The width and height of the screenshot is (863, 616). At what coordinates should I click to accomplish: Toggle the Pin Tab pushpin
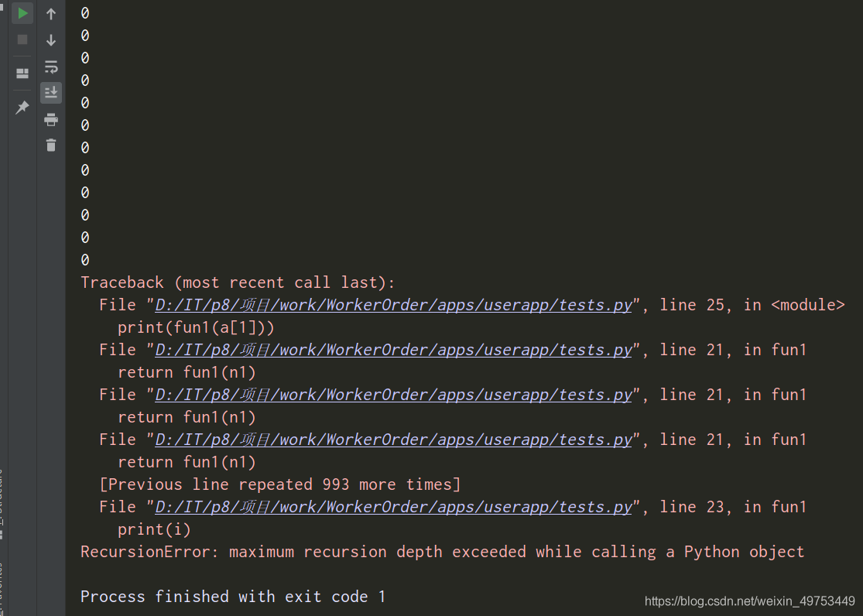(x=22, y=108)
